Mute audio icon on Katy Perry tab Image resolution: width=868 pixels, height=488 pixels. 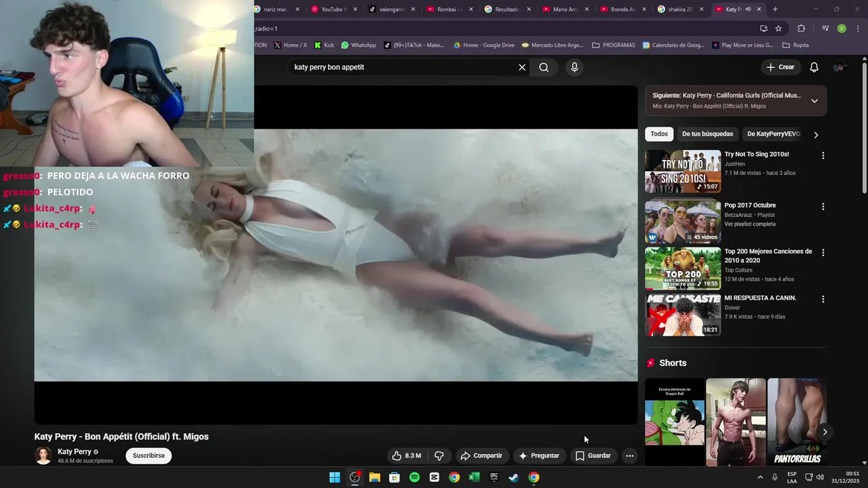747,9
